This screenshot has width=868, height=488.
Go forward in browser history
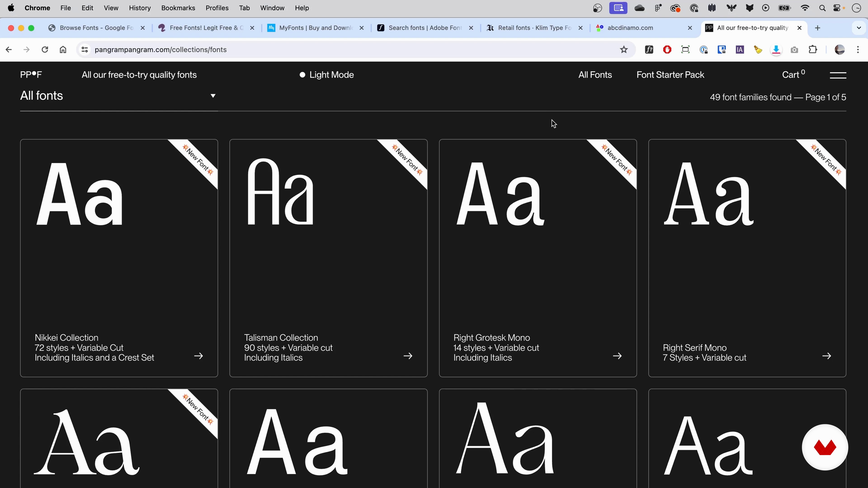27,50
